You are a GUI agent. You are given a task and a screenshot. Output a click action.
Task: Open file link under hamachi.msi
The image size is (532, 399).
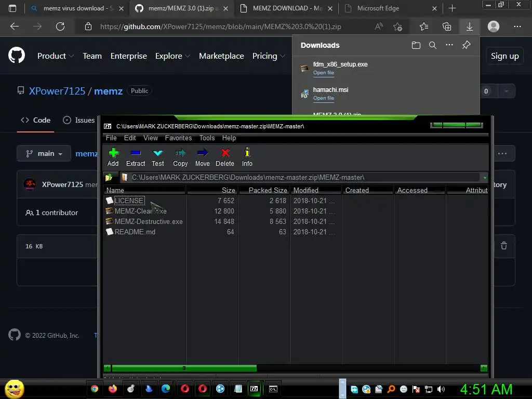[x=323, y=98]
